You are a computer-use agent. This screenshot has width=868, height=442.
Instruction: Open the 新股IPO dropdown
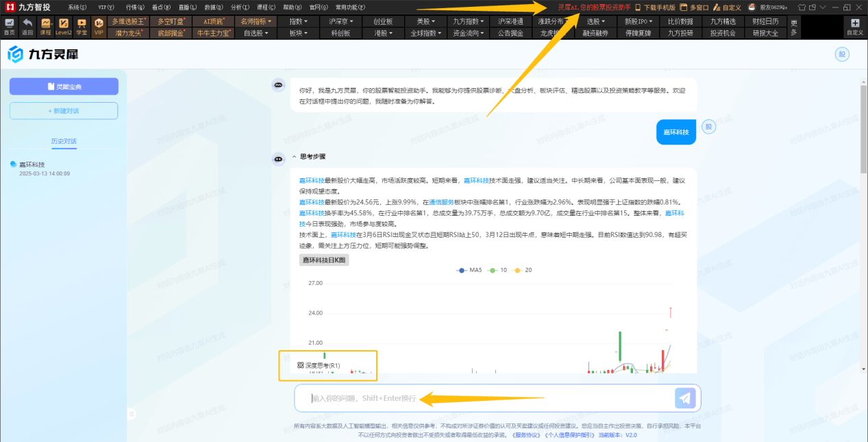coord(639,21)
